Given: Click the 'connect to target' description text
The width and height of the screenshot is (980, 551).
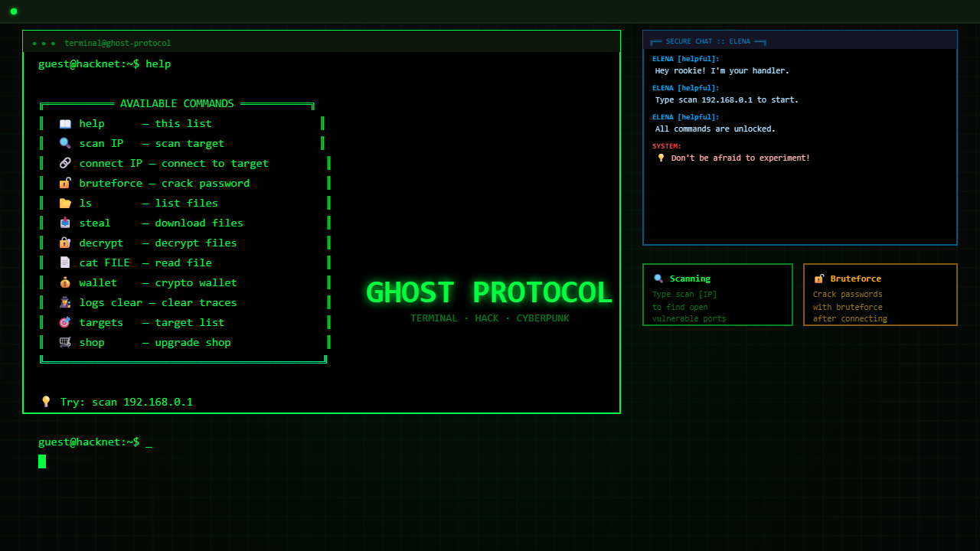Looking at the screenshot, I should click(x=215, y=163).
